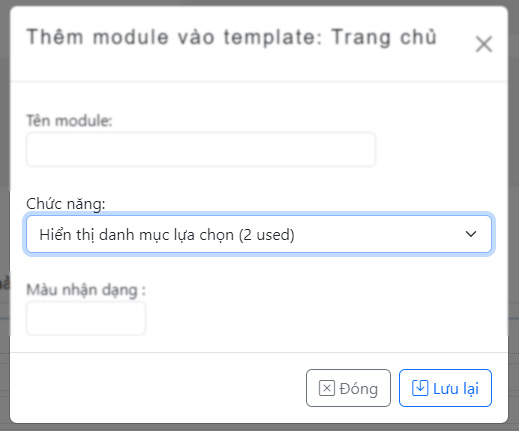The image size is (519, 431).
Task: Expand the Chức năng dropdown via its chevron arrow
Action: (471, 234)
